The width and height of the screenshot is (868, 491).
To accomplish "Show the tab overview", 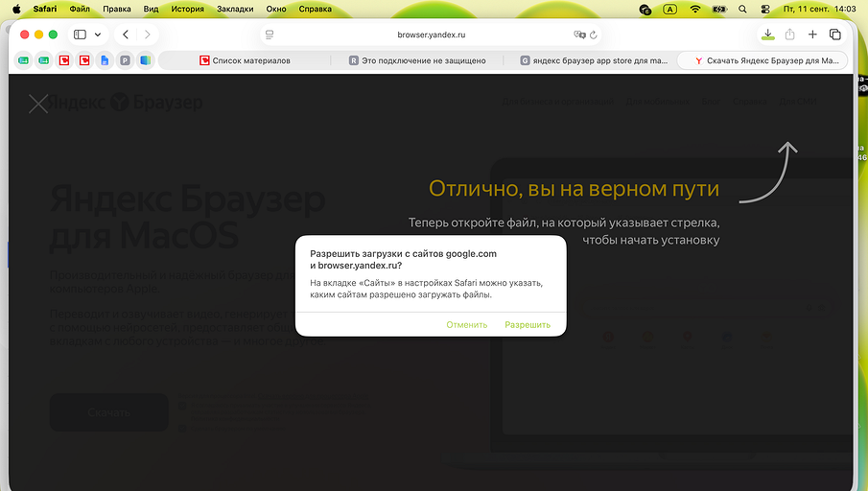I will (834, 35).
